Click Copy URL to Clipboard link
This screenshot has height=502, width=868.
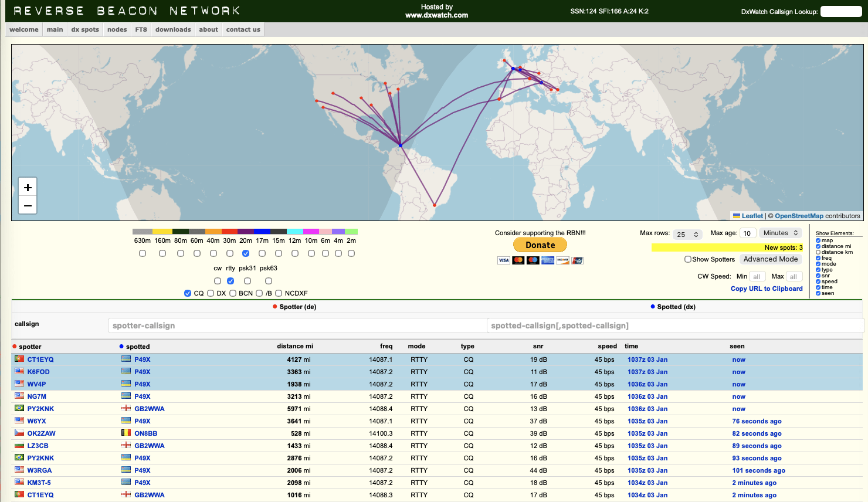click(x=766, y=289)
